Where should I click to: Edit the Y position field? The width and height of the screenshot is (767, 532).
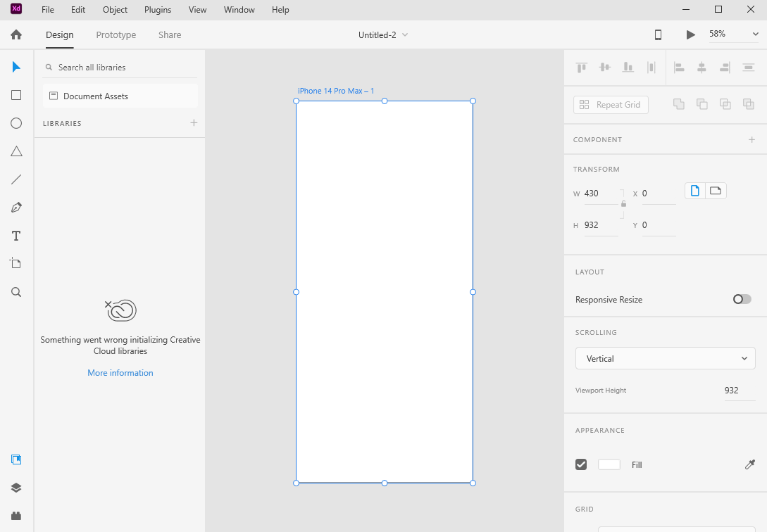[x=659, y=225]
